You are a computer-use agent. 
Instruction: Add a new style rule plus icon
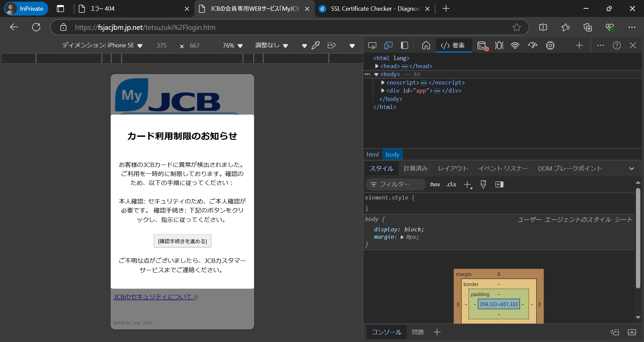pos(468,184)
